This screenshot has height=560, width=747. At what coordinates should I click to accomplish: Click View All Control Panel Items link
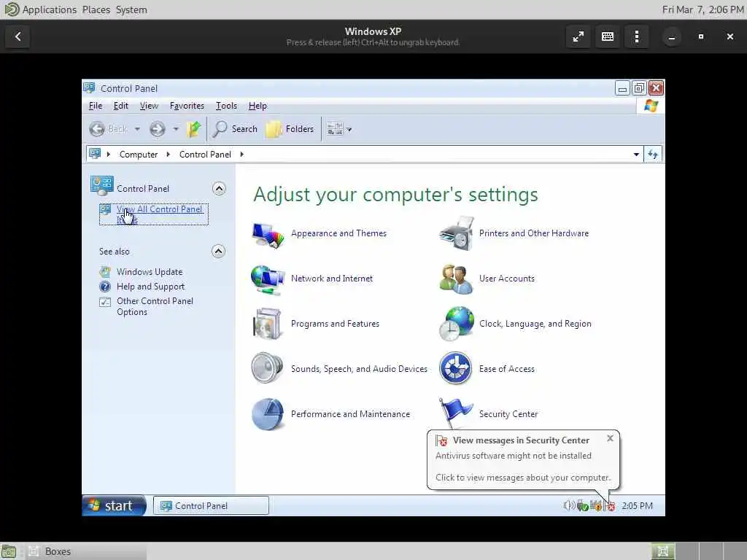click(x=160, y=214)
